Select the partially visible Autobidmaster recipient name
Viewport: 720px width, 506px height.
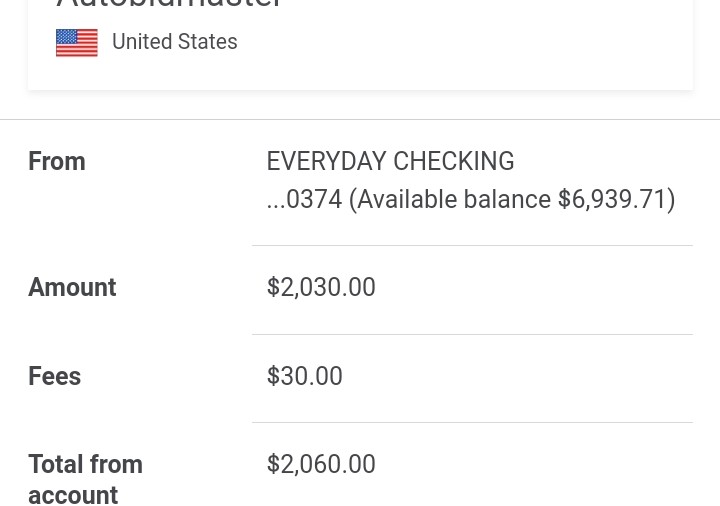tap(169, 5)
